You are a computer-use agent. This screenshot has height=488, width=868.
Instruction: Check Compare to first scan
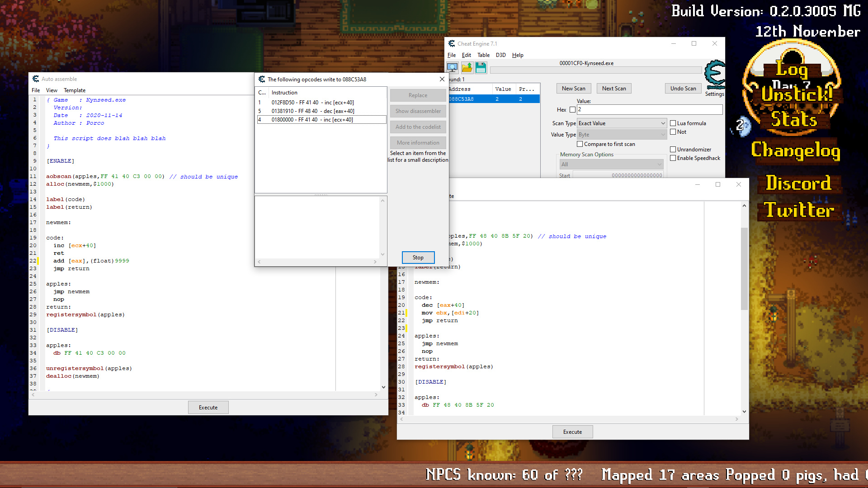[x=580, y=144]
